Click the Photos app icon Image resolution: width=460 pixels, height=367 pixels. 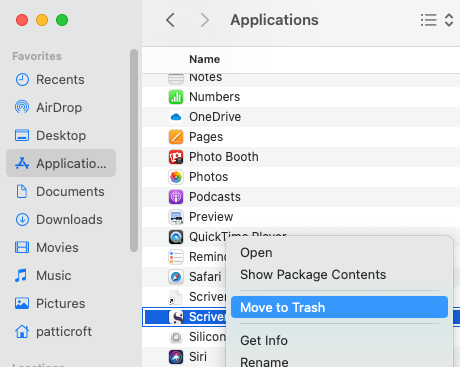[176, 177]
